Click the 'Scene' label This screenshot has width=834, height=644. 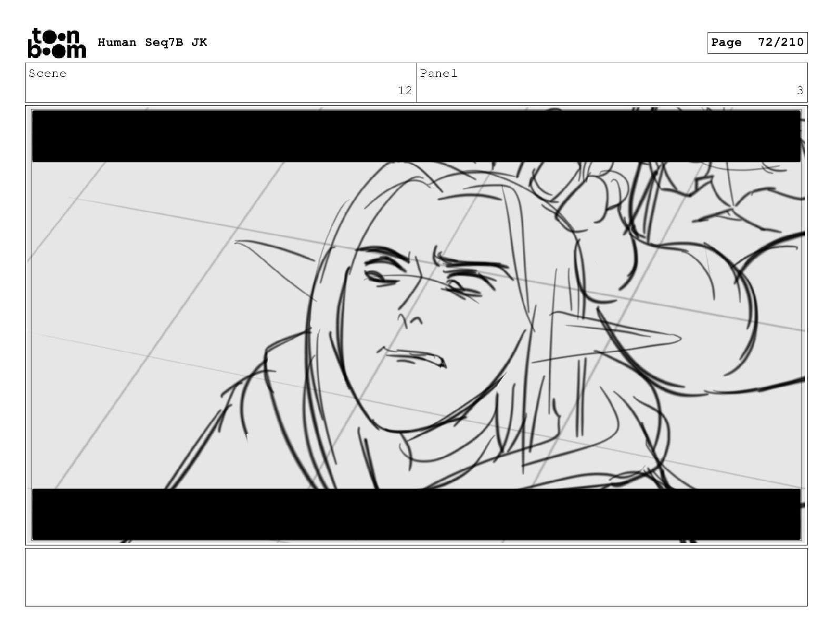tap(48, 74)
